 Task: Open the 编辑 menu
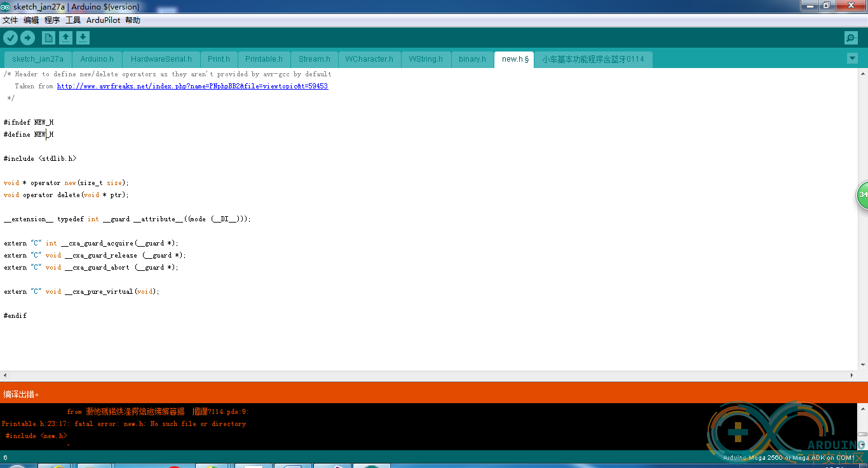click(x=31, y=20)
